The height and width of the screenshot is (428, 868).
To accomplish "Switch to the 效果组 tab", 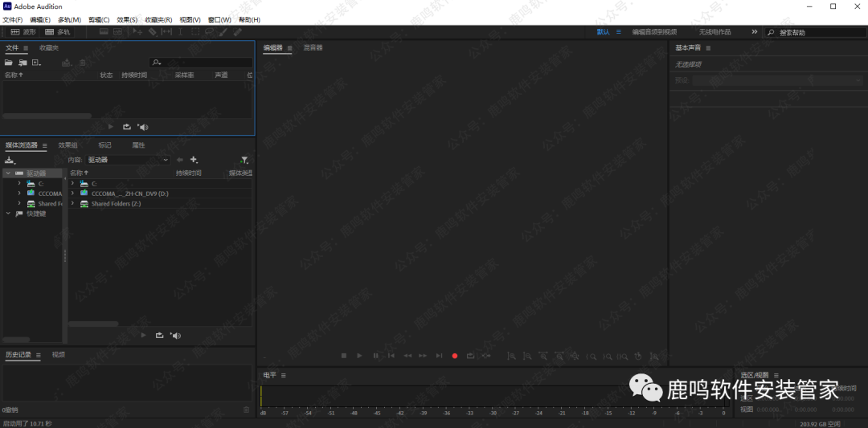I will point(68,145).
